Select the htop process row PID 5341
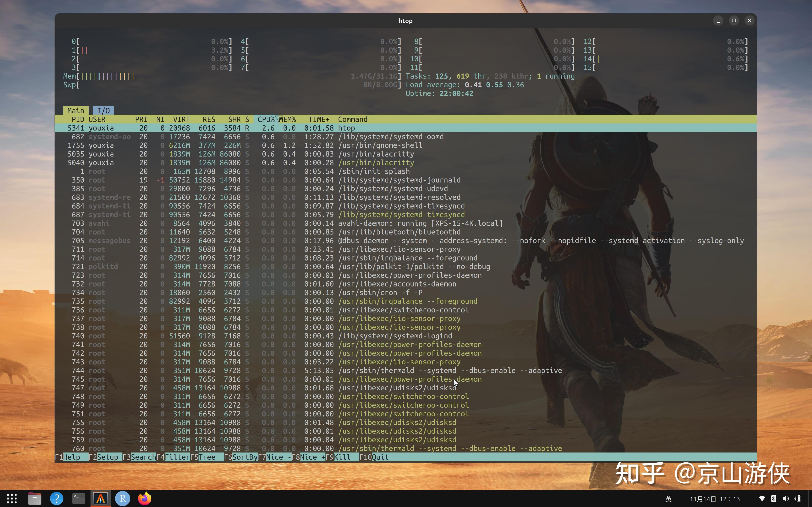Image resolution: width=812 pixels, height=507 pixels. coord(201,128)
